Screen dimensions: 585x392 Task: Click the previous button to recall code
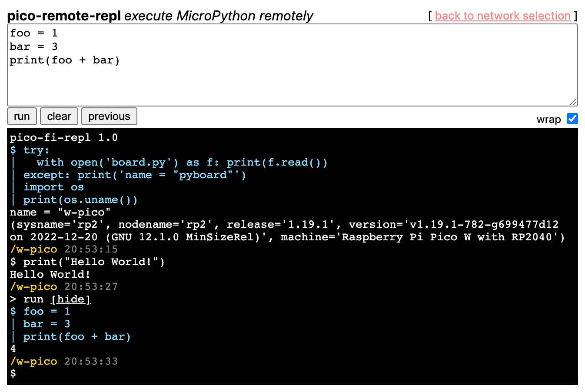tap(109, 116)
